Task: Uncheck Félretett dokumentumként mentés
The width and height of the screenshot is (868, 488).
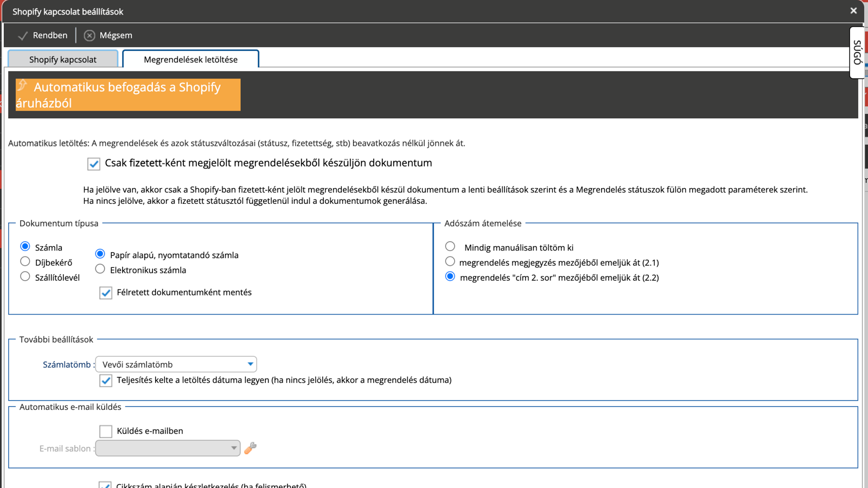Action: [x=106, y=293]
